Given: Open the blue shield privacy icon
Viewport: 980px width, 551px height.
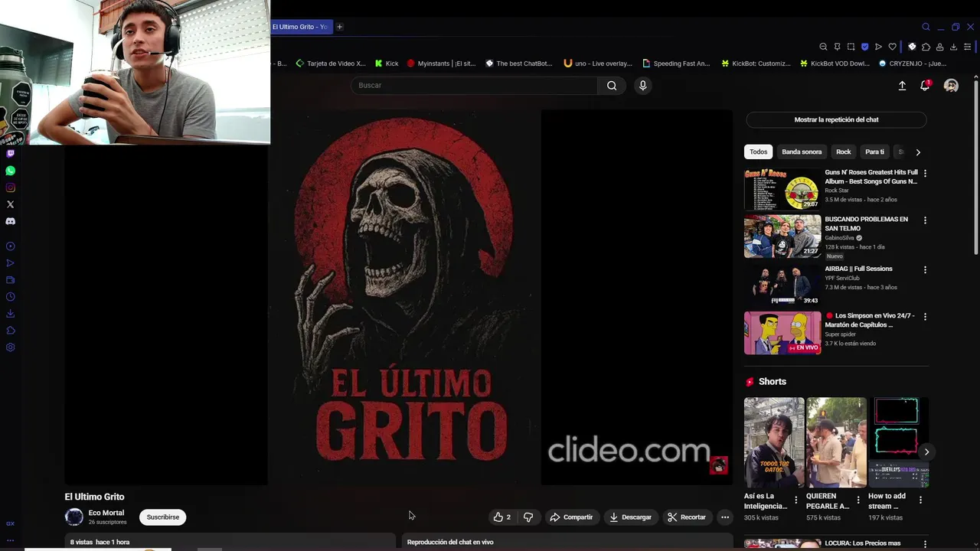Looking at the screenshot, I should click(864, 47).
